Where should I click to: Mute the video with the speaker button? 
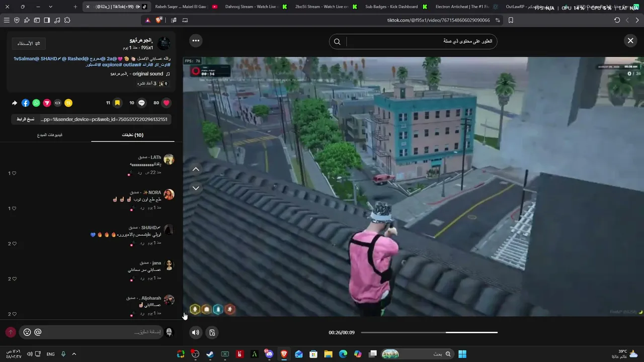tap(196, 332)
